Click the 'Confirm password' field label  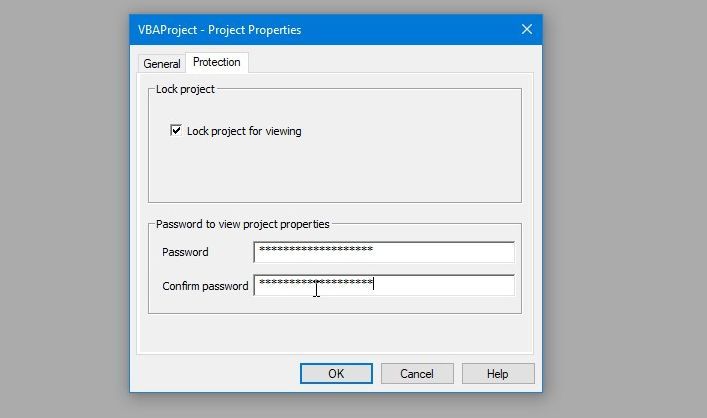[x=205, y=286]
